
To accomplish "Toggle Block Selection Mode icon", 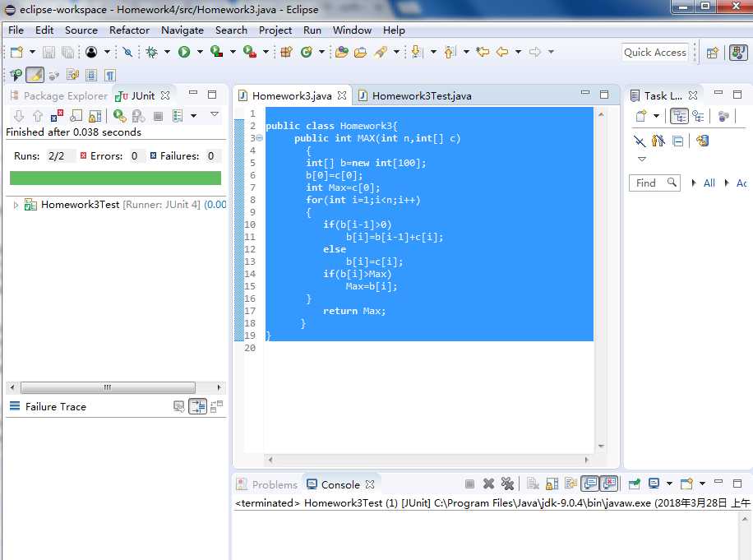I will 91,75.
